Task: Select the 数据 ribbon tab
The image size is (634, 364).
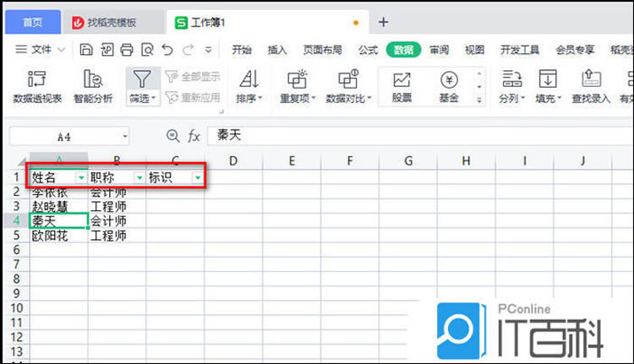Action: [403, 50]
